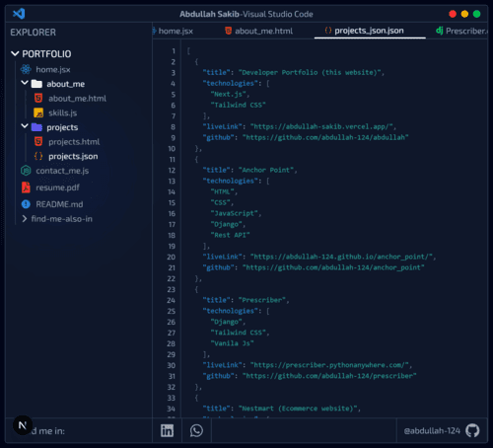Click the PDF icon beside resume.pdf
The height and width of the screenshot is (448, 493).
click(26, 187)
